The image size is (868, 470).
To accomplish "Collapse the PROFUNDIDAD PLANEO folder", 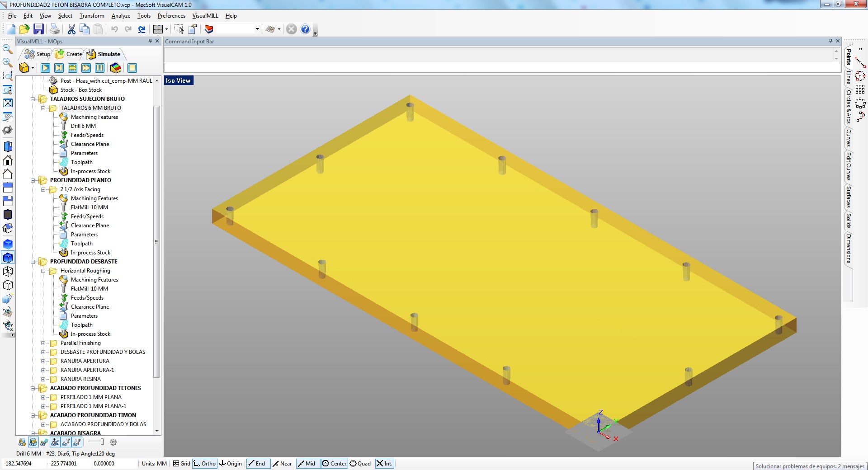I will (33, 180).
